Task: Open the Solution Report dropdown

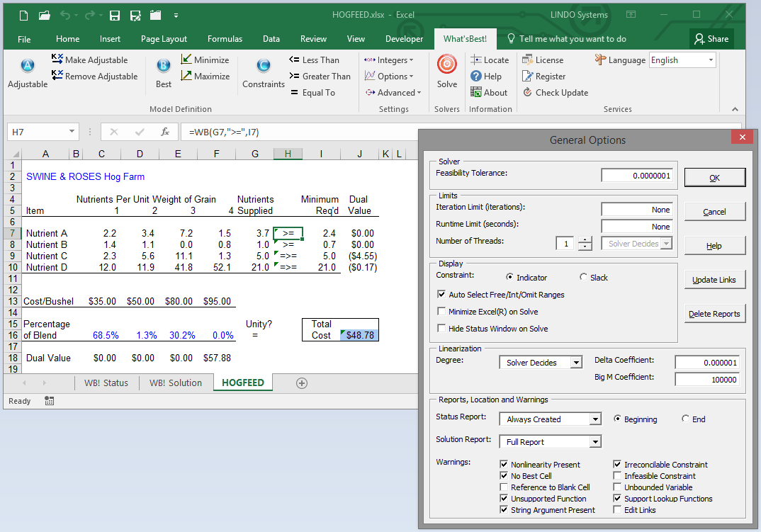Action: [596, 441]
